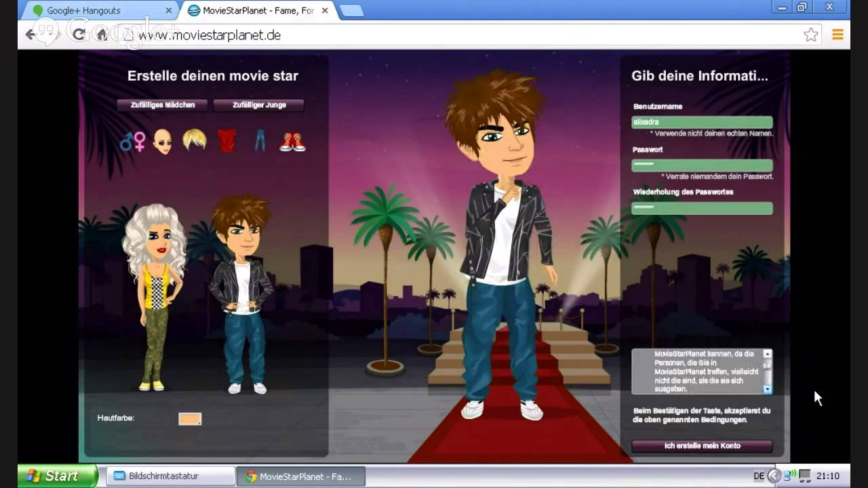Open the blue jeans pants icon
The width and height of the screenshot is (868, 488).
click(x=260, y=141)
